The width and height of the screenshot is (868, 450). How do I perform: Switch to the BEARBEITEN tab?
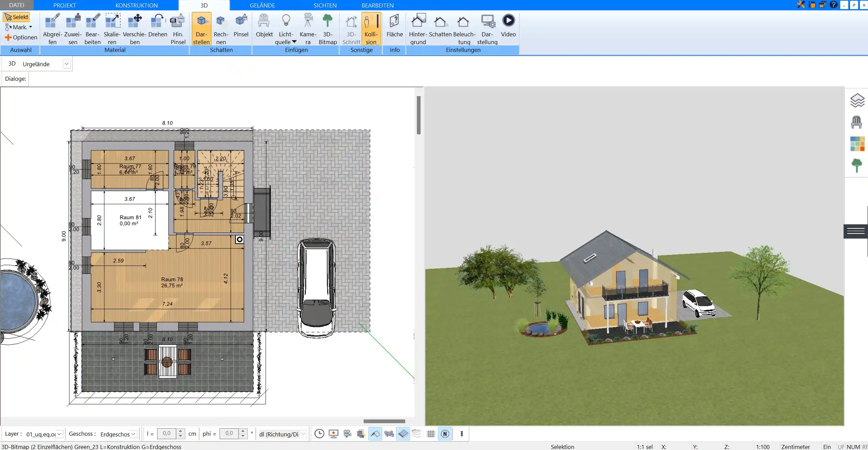tap(377, 5)
